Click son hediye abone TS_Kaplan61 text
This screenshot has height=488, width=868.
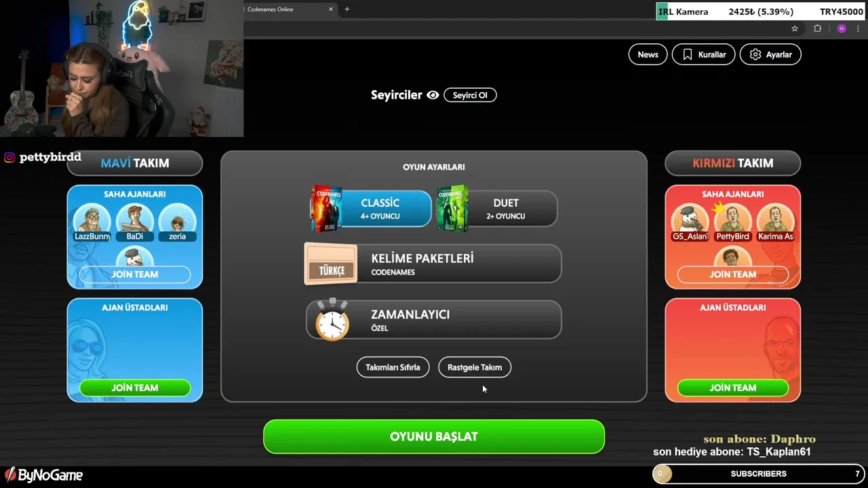click(732, 451)
